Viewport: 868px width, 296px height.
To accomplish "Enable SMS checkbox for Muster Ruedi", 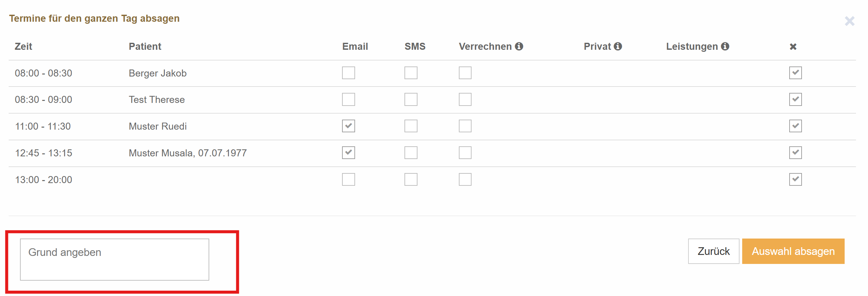I will [411, 126].
